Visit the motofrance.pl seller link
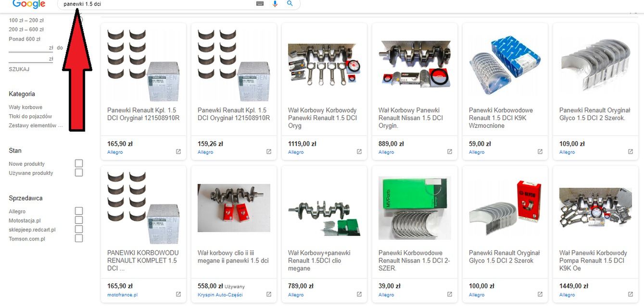Viewport: 644px width, 306px height. tap(123, 294)
